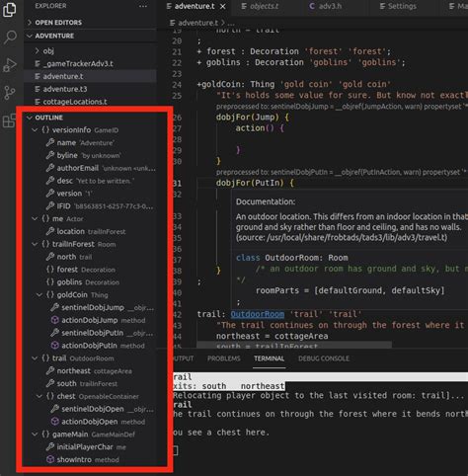Switch to the Settings tab
468x476 pixels.
398,6
